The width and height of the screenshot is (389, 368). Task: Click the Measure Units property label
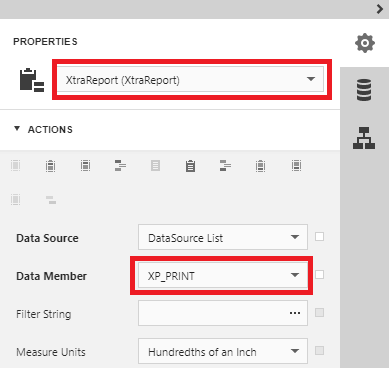click(x=51, y=352)
